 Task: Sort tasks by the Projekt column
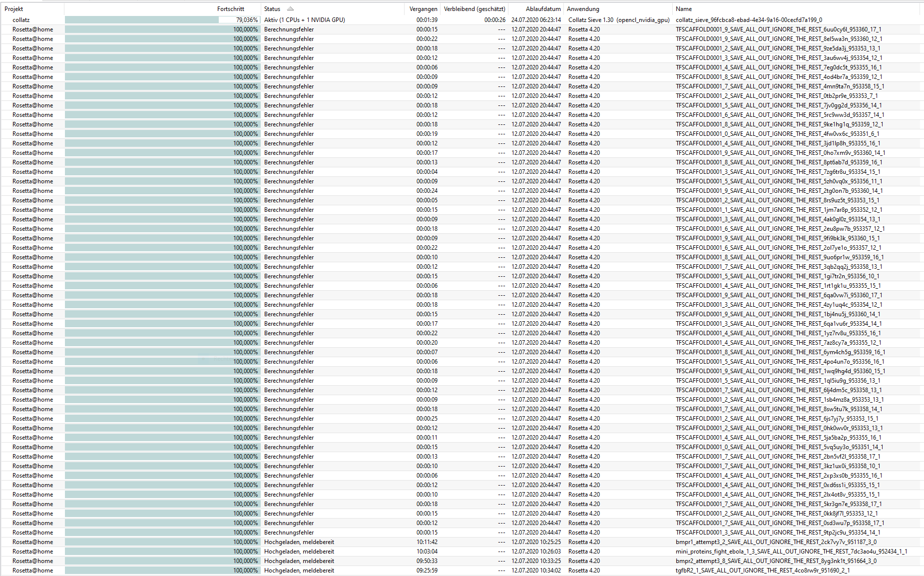[x=14, y=9]
